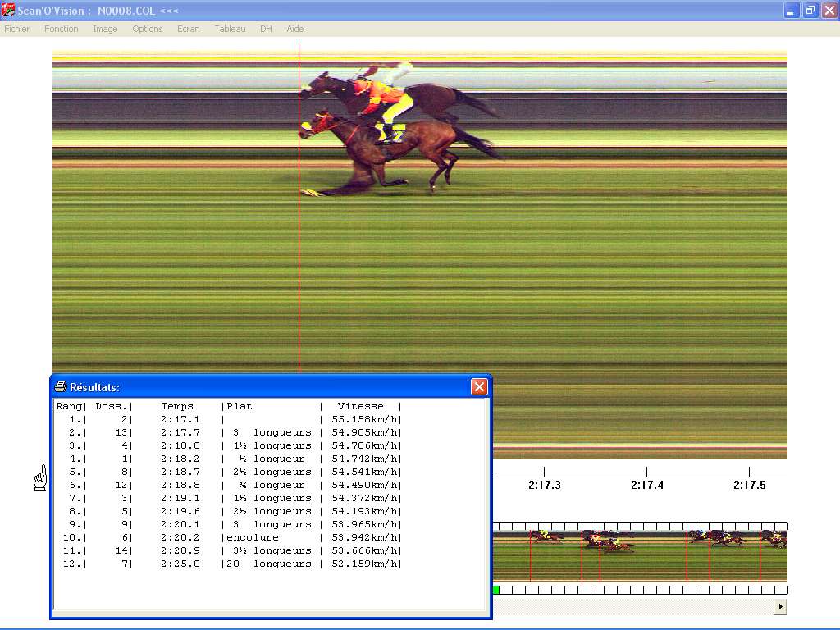Click the speed value 55.158km/h
The image size is (840, 630).
[365, 419]
